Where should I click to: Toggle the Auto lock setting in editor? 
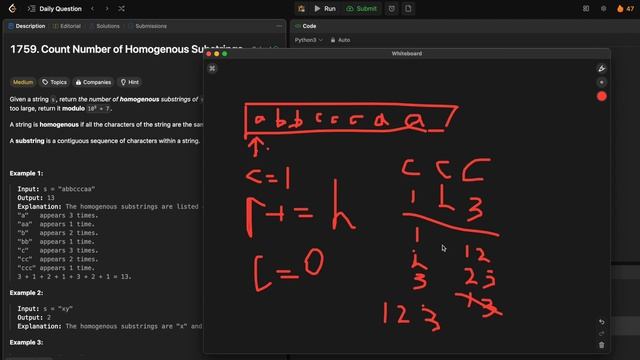[x=340, y=40]
